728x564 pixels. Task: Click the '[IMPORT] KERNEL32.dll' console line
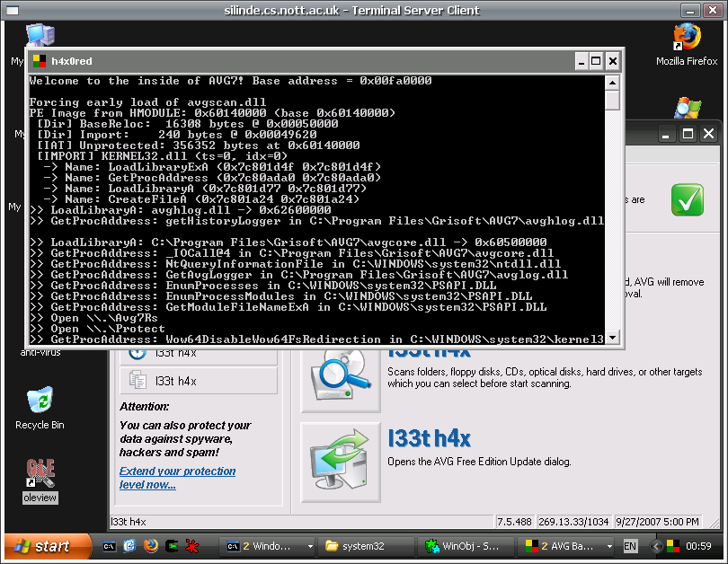point(162,156)
